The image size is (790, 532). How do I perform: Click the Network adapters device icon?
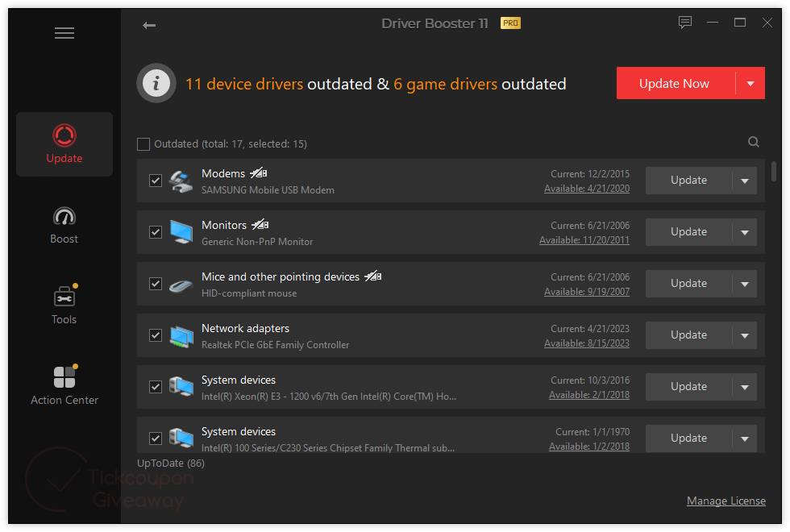[x=181, y=335]
